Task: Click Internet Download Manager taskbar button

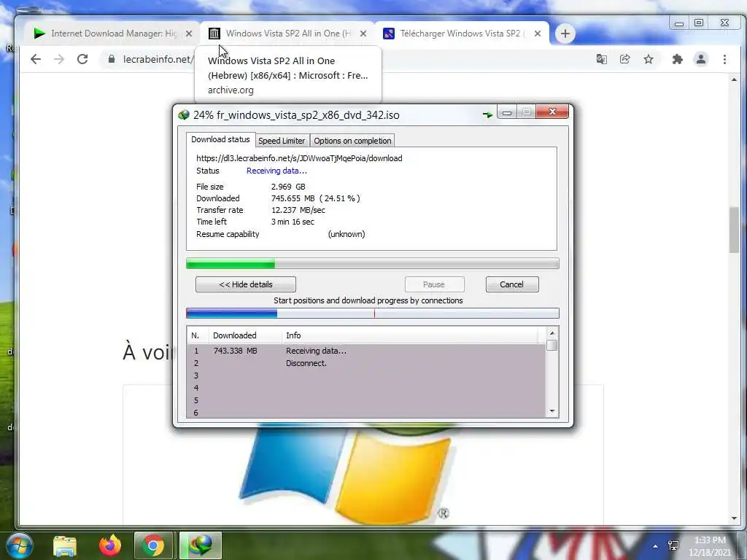Action: 201,545
